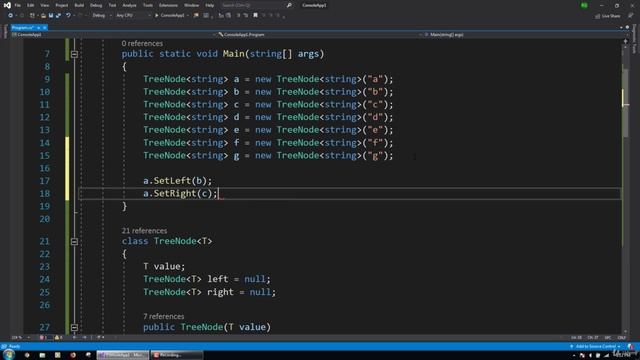Open the editor zoom percentage dropdown
The height and width of the screenshot is (360, 640).
20,338
